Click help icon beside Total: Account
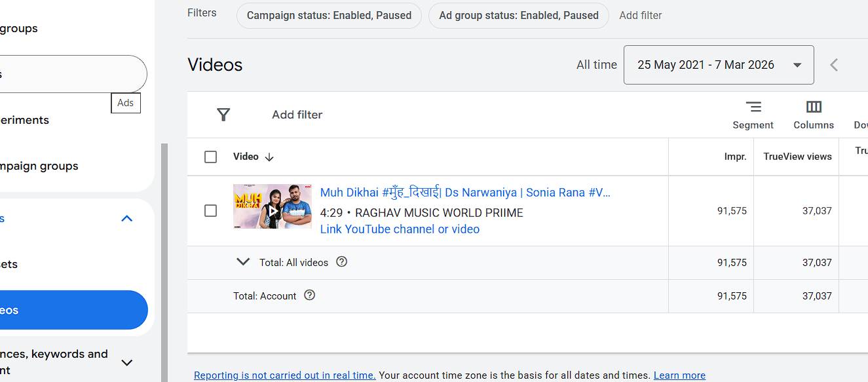 click(310, 296)
